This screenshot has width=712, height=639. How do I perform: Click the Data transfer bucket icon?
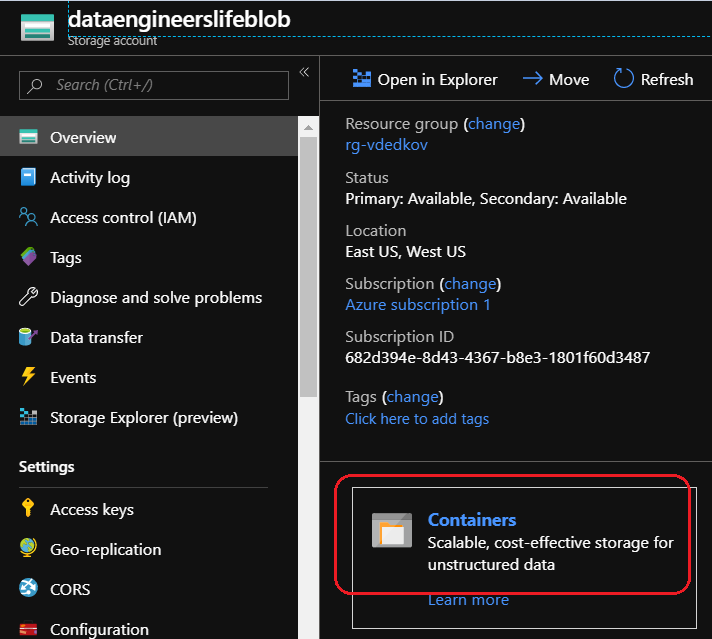[x=28, y=337]
